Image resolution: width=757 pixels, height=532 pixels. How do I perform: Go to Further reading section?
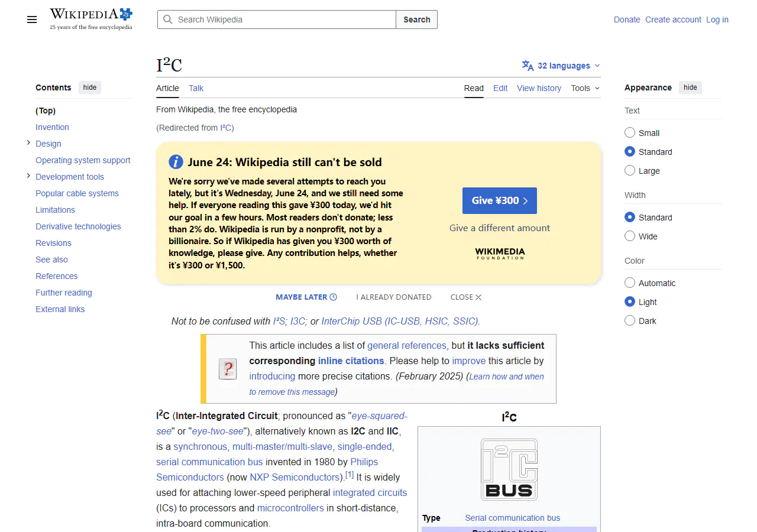click(x=64, y=293)
